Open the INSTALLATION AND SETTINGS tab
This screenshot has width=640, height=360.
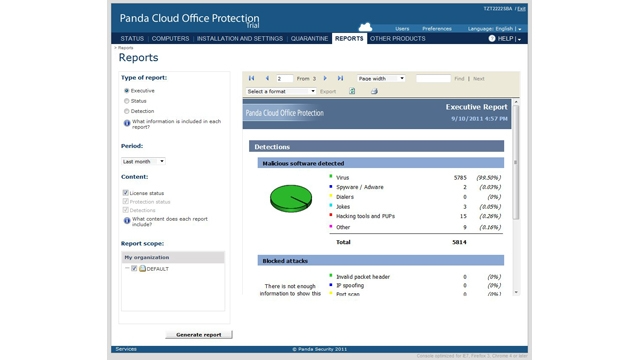point(240,38)
